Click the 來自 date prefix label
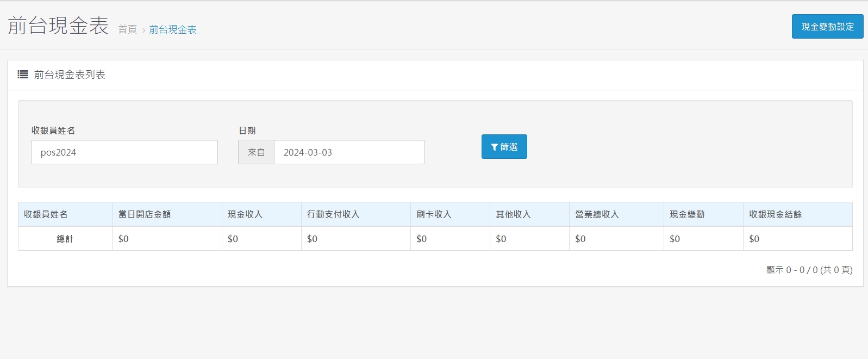The height and width of the screenshot is (359, 868). pyautogui.click(x=257, y=152)
